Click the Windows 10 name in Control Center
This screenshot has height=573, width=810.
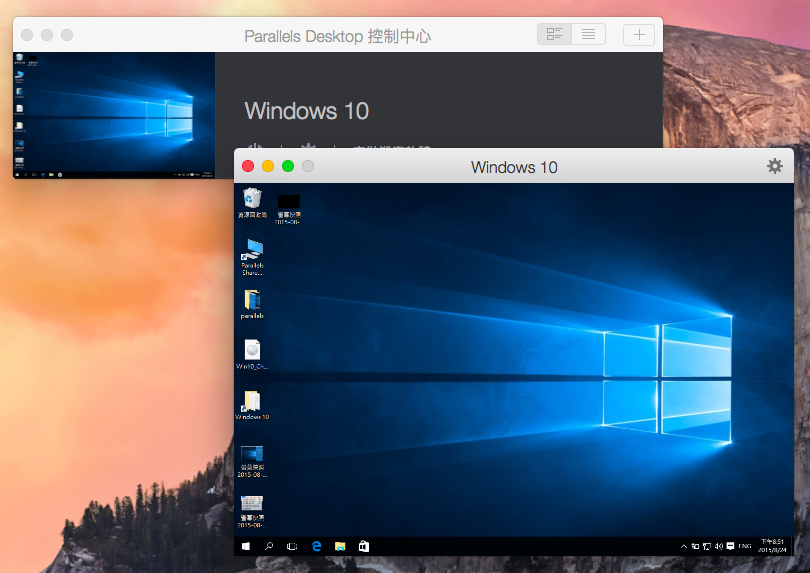click(307, 111)
